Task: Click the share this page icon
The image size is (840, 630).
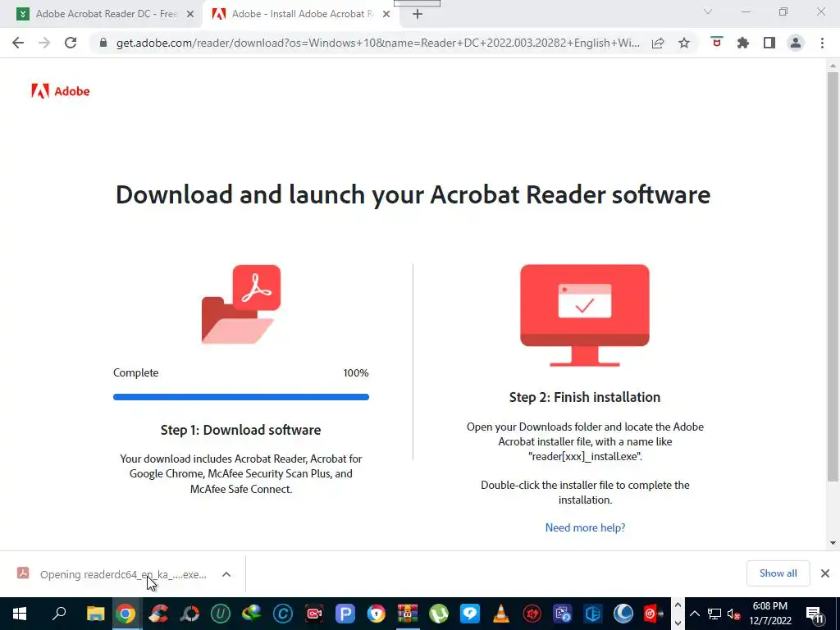Action: [x=658, y=43]
